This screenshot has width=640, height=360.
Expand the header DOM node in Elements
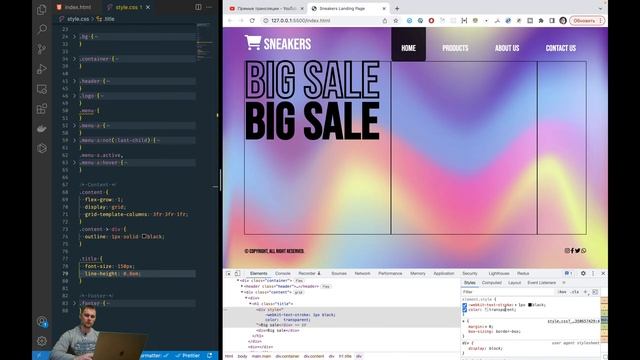[242, 287]
